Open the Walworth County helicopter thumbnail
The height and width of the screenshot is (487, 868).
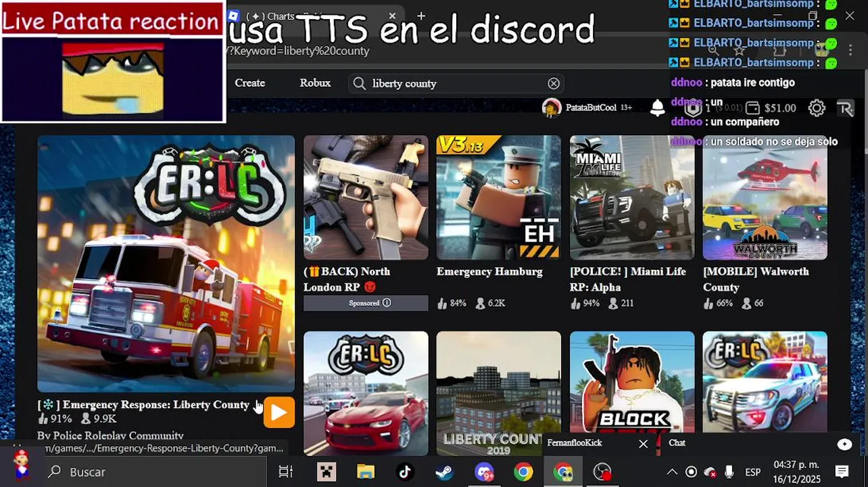pos(765,198)
